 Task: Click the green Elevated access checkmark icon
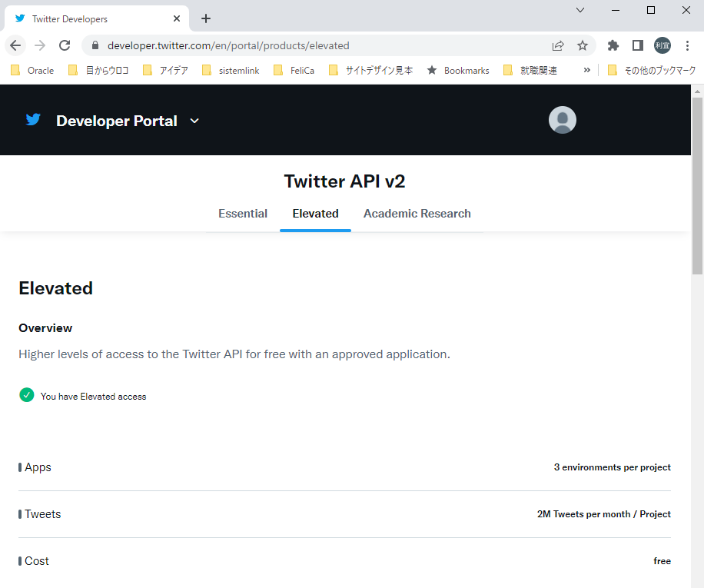(26, 395)
